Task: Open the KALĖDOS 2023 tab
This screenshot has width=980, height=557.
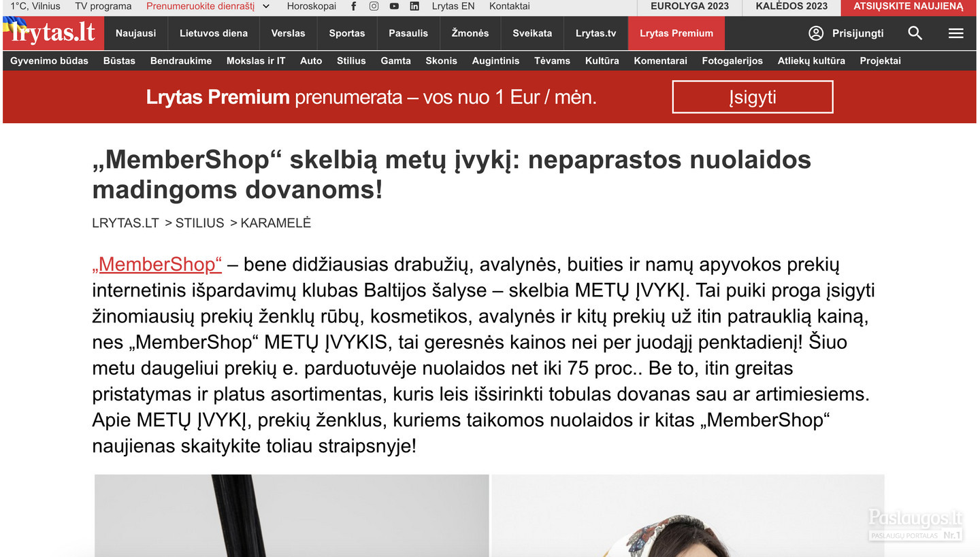Action: coord(791,6)
